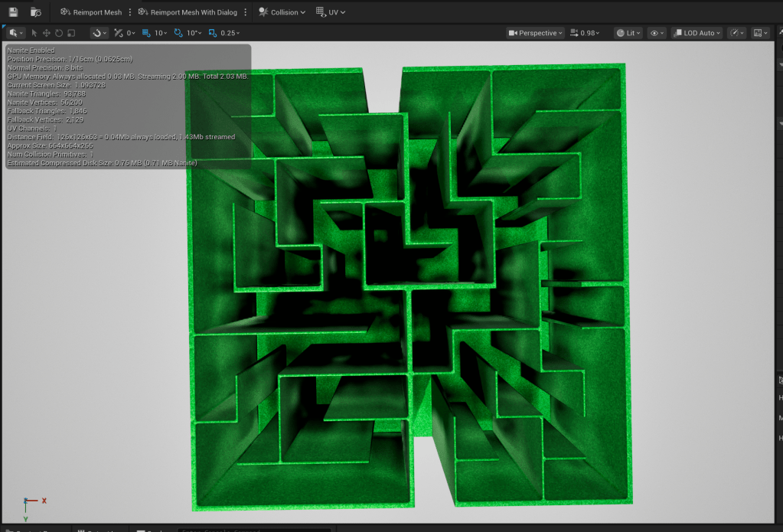Select the Rotate tool icon

(59, 33)
